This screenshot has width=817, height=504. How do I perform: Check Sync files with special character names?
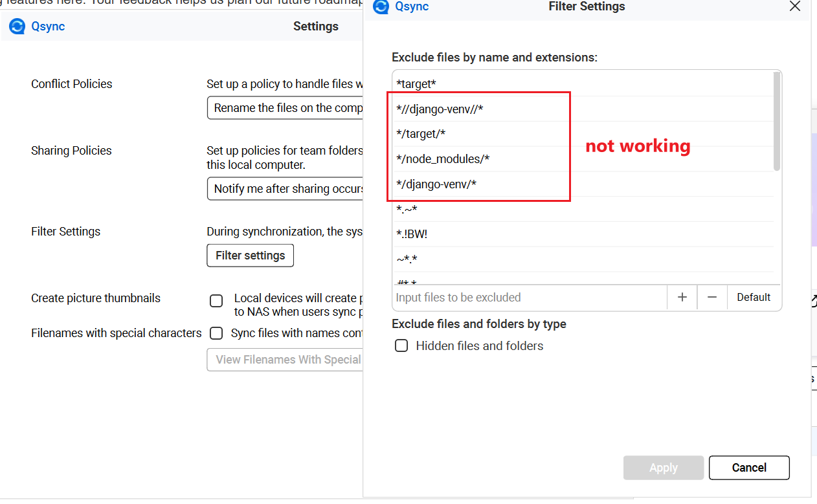coord(216,333)
